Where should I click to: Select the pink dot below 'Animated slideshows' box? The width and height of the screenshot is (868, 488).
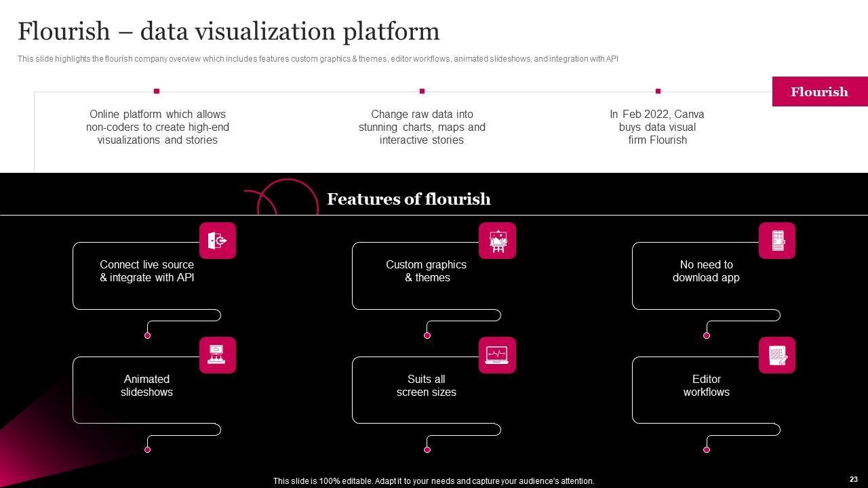click(147, 450)
